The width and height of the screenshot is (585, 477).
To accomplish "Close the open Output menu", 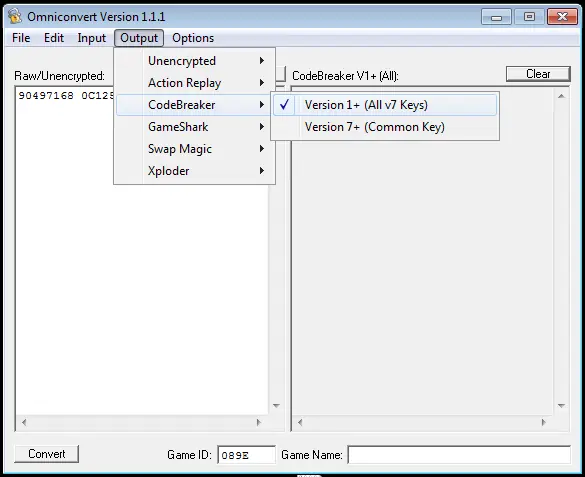I will 139,38.
